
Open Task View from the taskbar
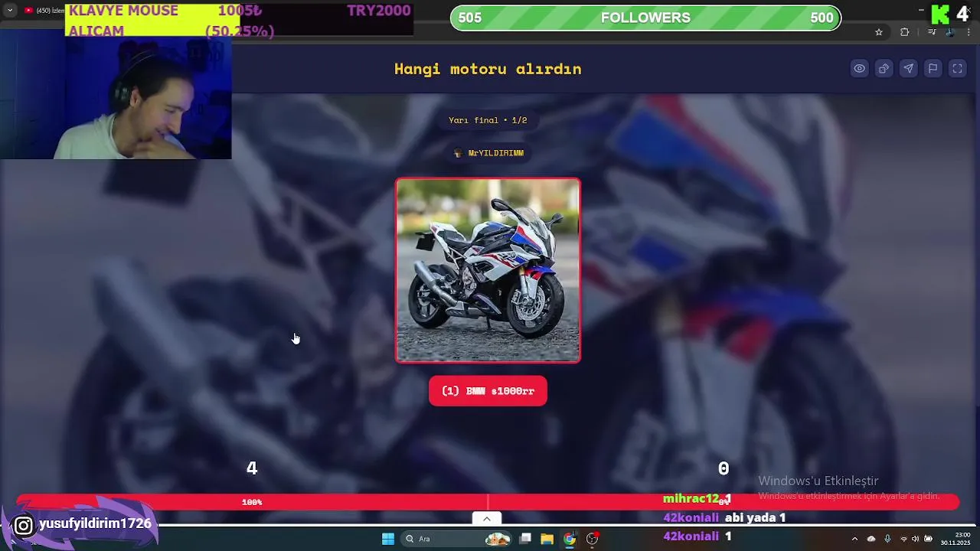[x=525, y=539]
